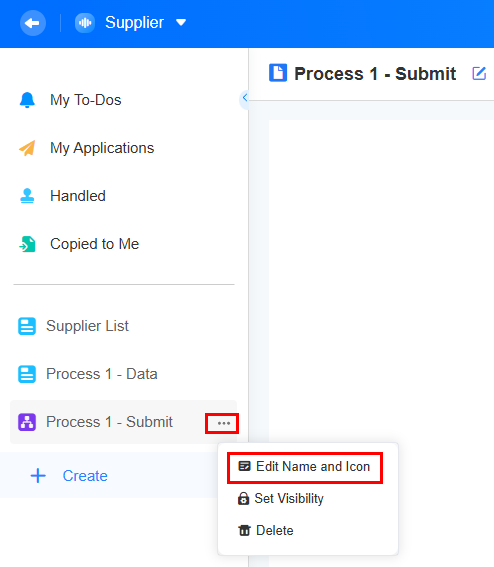
Task: Click the My To-Dos bell icon
Action: (x=27, y=100)
